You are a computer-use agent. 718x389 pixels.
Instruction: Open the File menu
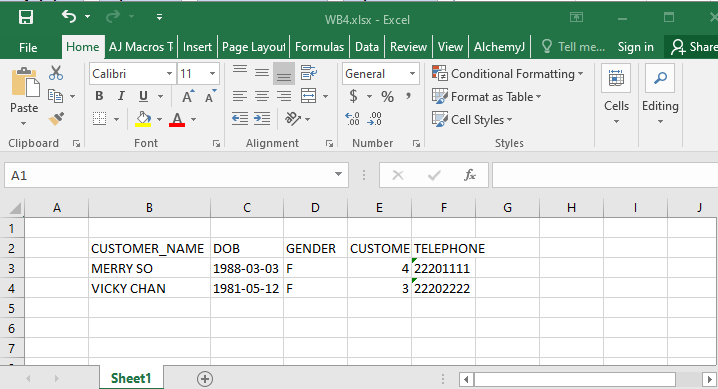click(28, 47)
